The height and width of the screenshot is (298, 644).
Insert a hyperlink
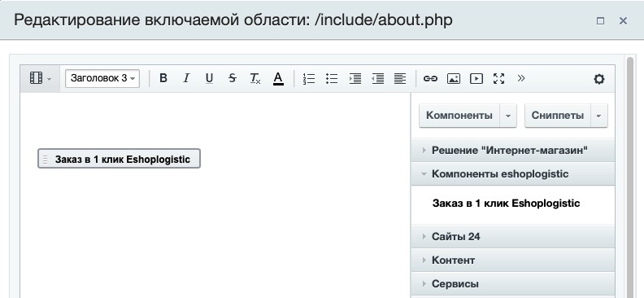click(430, 78)
